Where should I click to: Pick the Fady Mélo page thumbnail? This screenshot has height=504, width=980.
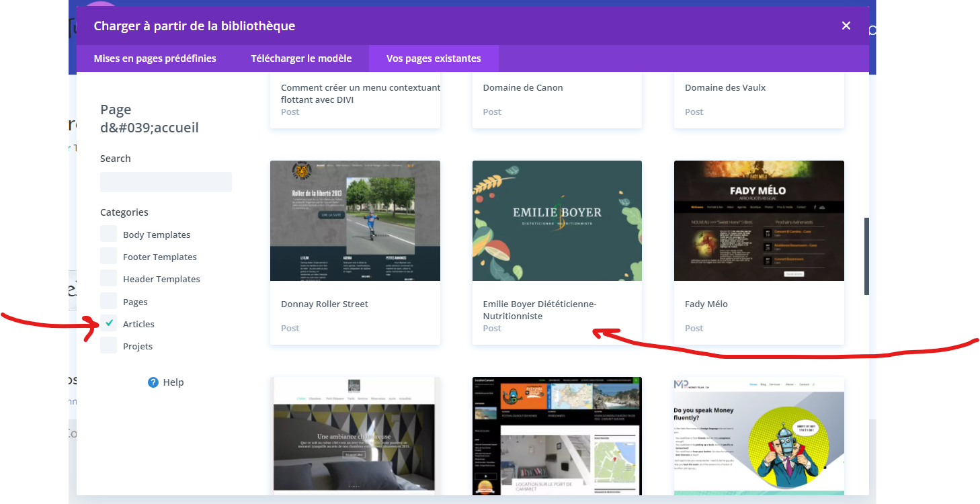[x=759, y=221]
